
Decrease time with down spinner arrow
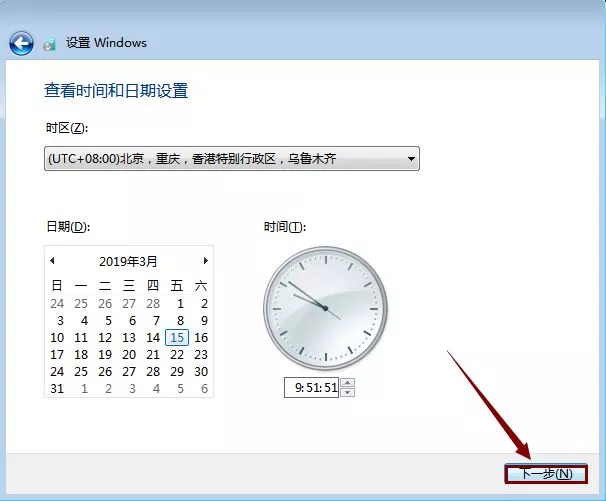pos(348,392)
